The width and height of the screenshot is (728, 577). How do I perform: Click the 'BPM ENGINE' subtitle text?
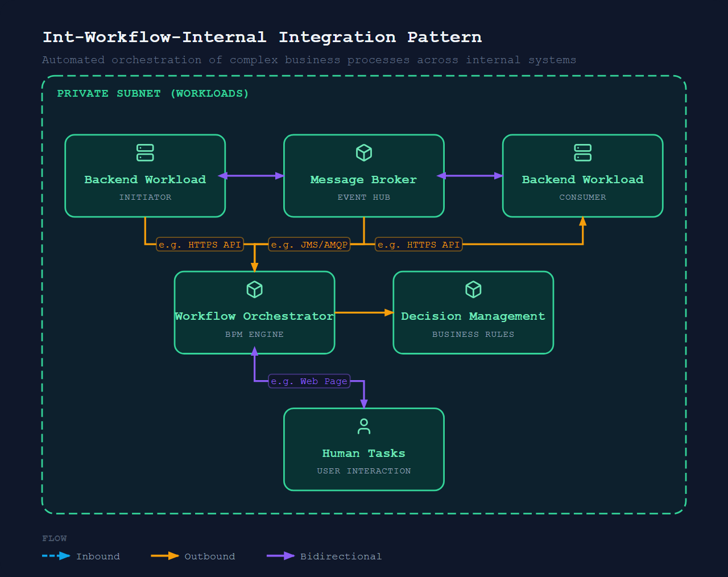[x=255, y=335]
